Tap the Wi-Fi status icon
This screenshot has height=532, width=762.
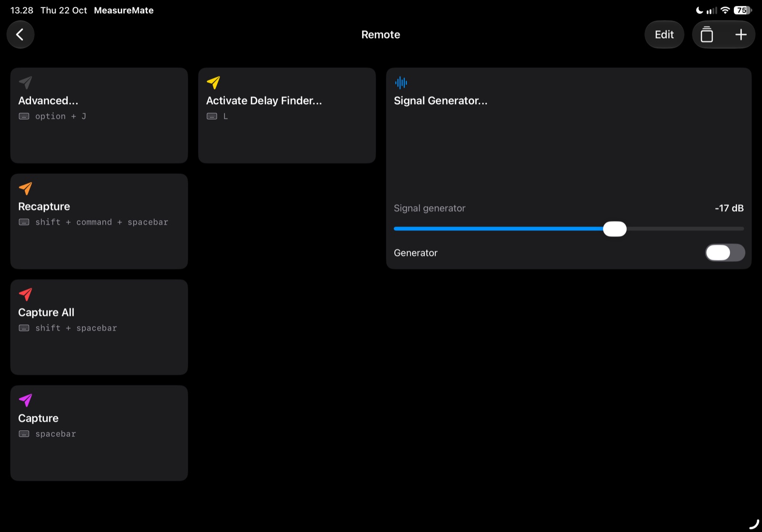point(725,10)
